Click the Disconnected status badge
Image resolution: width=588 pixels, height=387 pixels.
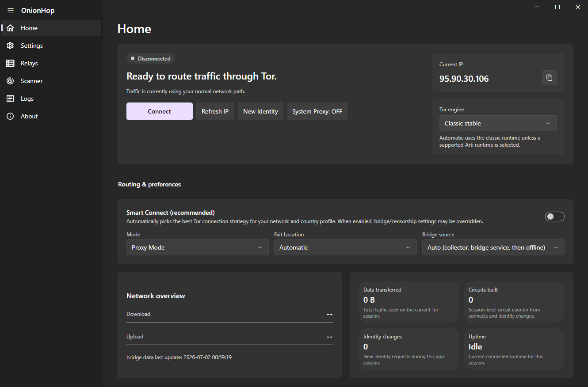(x=151, y=58)
